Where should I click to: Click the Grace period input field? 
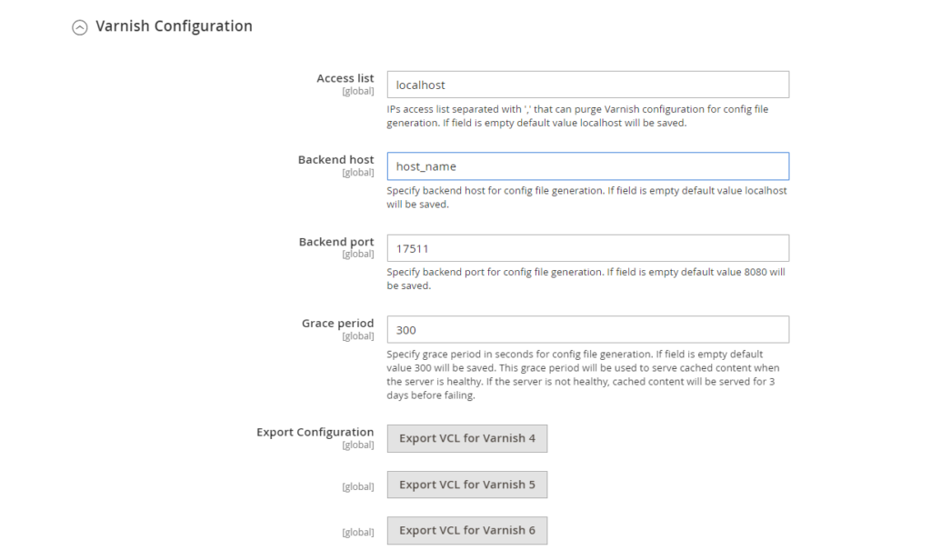(x=587, y=330)
